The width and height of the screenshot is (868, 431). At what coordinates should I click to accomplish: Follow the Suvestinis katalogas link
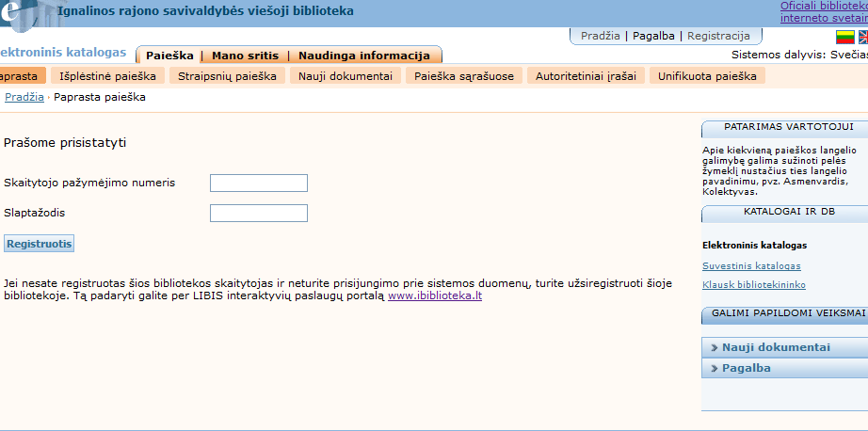(751, 266)
